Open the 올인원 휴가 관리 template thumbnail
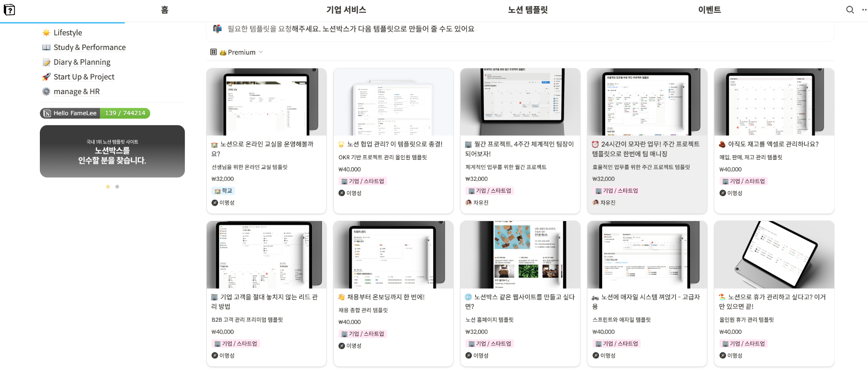The width and height of the screenshot is (868, 373). (774, 254)
